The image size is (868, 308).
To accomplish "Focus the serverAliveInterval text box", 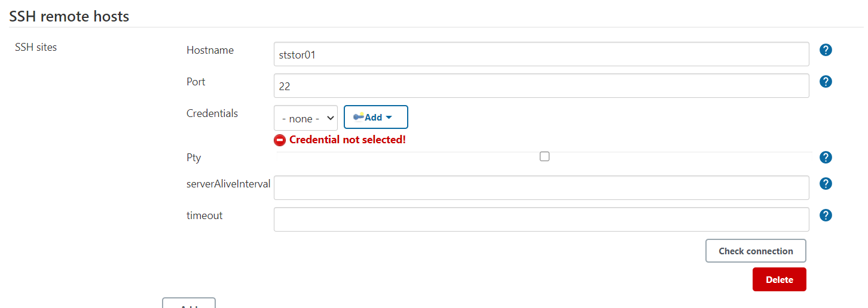I will point(541,188).
